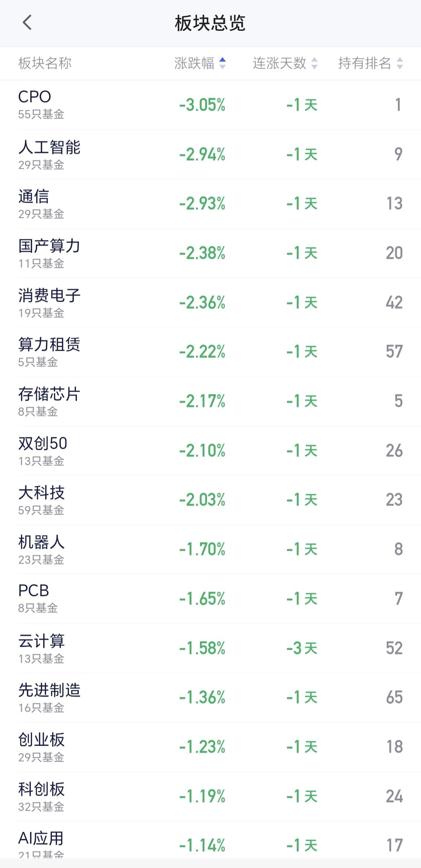Sort by 连涨天数 arrow icon

coord(314,63)
